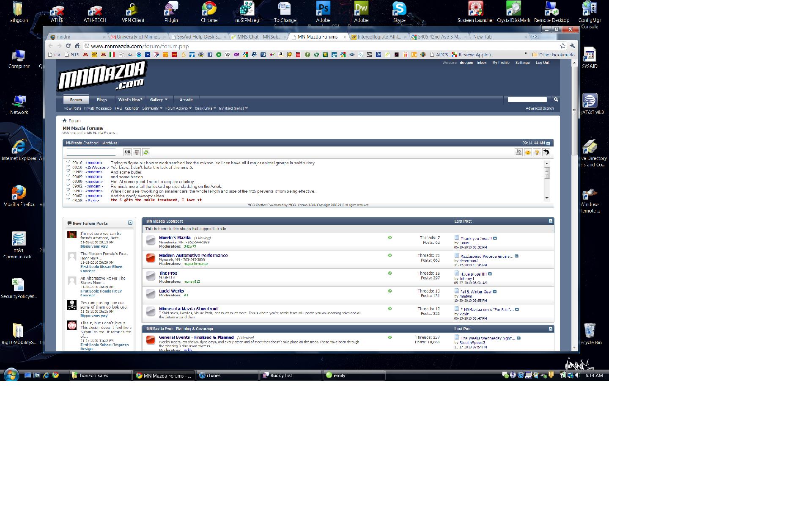Open Wikipedia W bookmark icon
Viewport: 812px width, 508px height.
coord(228,55)
